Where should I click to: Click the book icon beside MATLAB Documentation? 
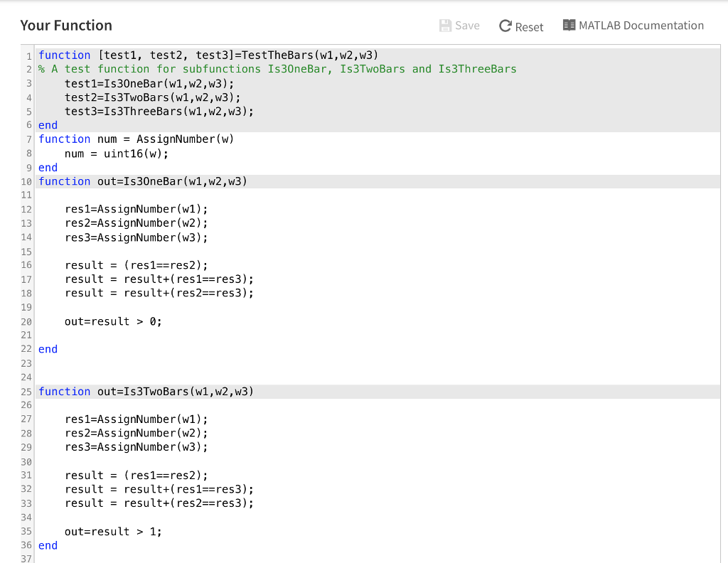click(569, 25)
